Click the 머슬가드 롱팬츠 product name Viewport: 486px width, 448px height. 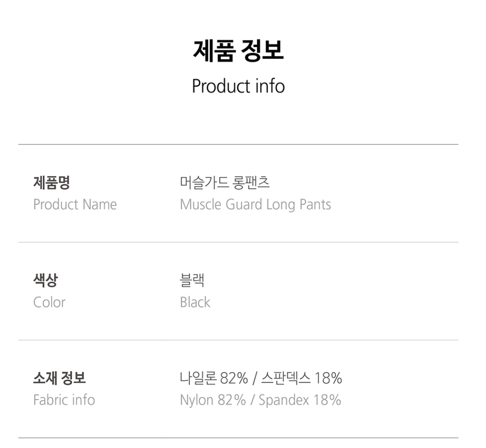point(225,183)
